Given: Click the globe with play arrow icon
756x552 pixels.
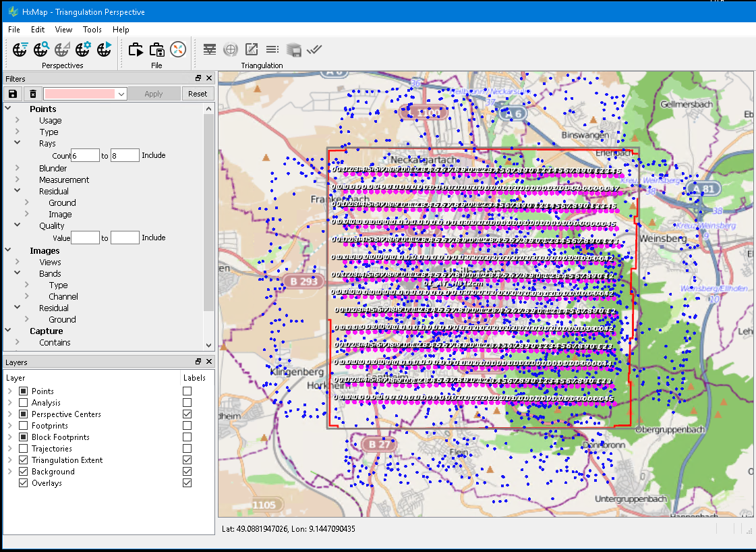Looking at the screenshot, I should pyautogui.click(x=104, y=49).
